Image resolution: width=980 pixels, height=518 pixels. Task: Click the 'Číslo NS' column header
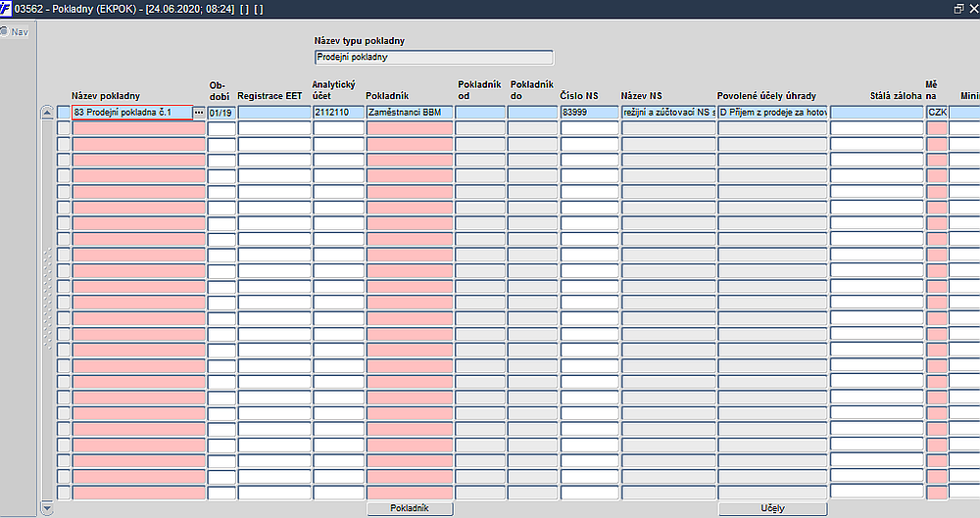tap(579, 96)
